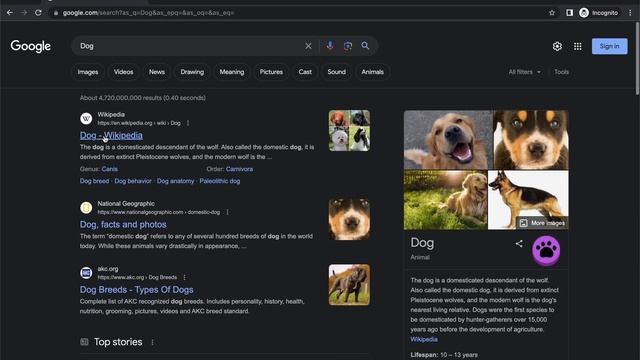The width and height of the screenshot is (640, 360).
Task: Click the National Geographic puppy thumbnail
Action: 349,219
